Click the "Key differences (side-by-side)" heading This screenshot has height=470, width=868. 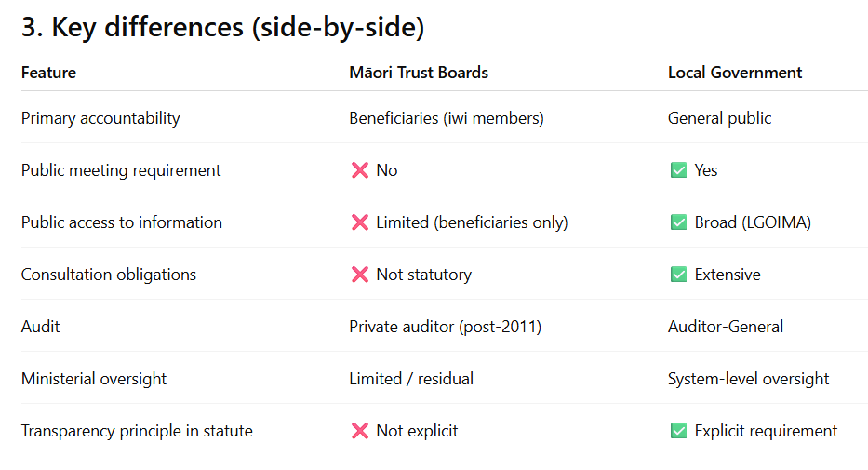click(222, 28)
